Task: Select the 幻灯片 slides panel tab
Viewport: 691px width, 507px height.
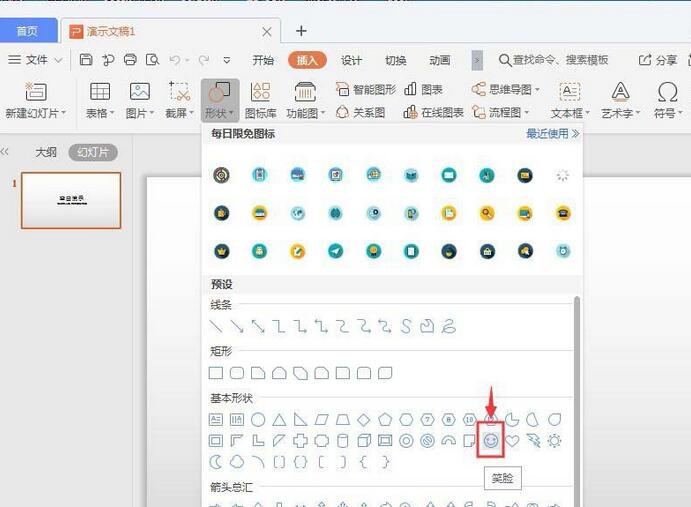Action: (93, 153)
